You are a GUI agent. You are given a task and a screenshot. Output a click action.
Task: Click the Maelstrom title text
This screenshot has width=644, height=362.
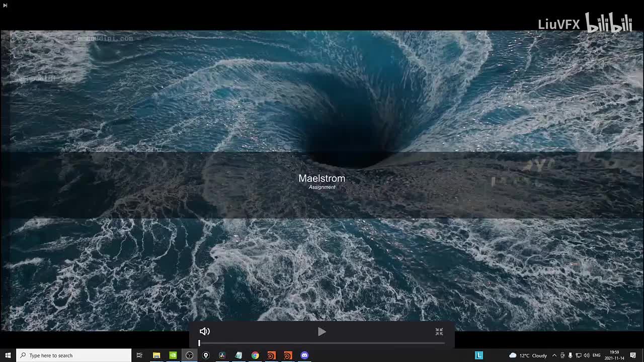(x=322, y=178)
